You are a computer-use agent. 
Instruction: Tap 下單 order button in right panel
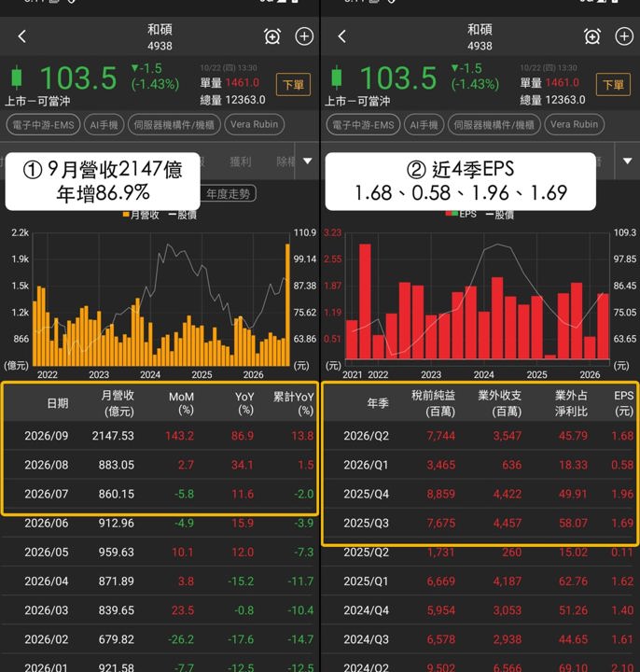point(613,84)
